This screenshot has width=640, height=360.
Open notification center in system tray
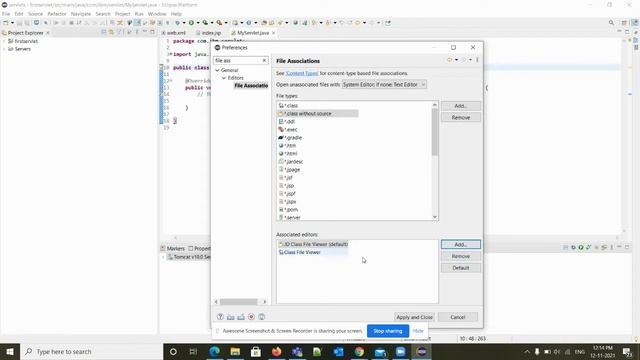pos(627,351)
